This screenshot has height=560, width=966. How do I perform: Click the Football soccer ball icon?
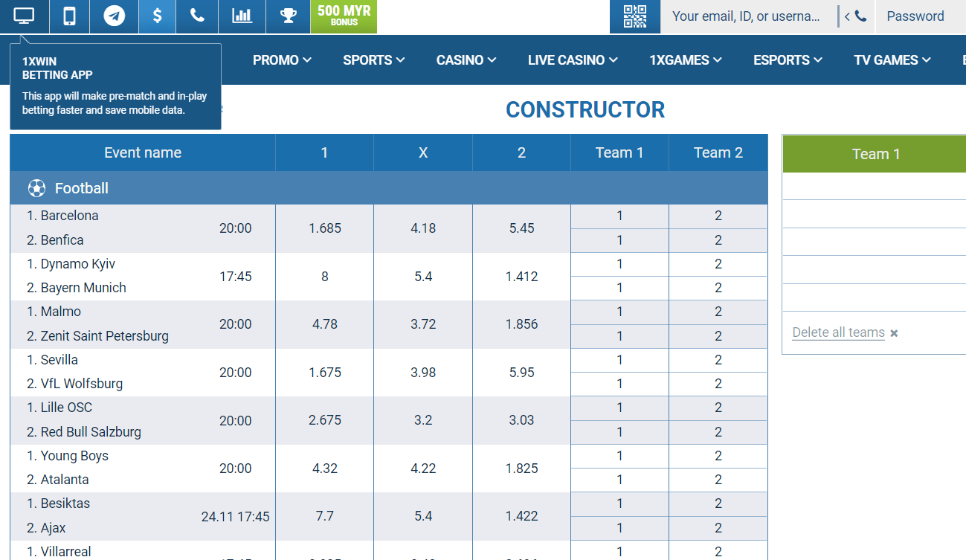click(x=36, y=188)
